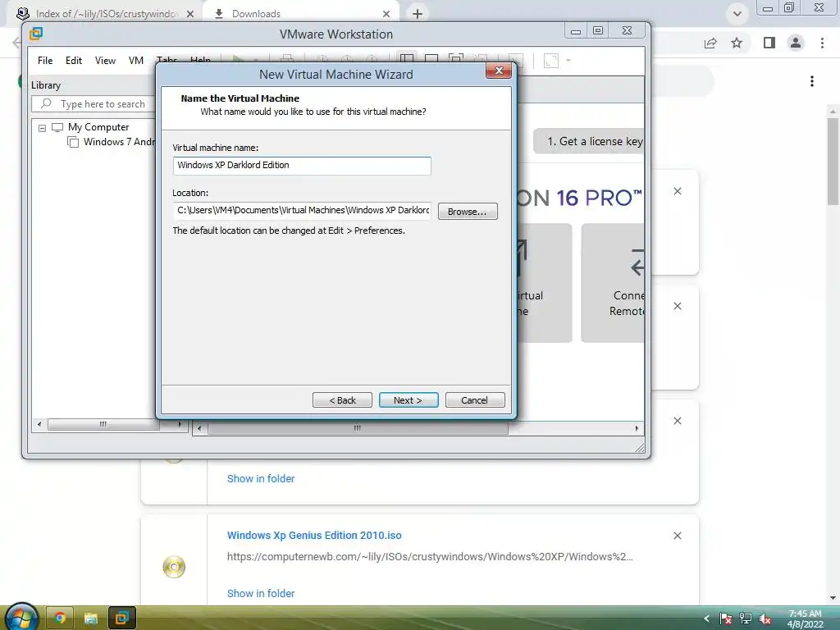The width and height of the screenshot is (840, 630).
Task: Click the computernewb.com download URL text
Action: click(x=430, y=557)
